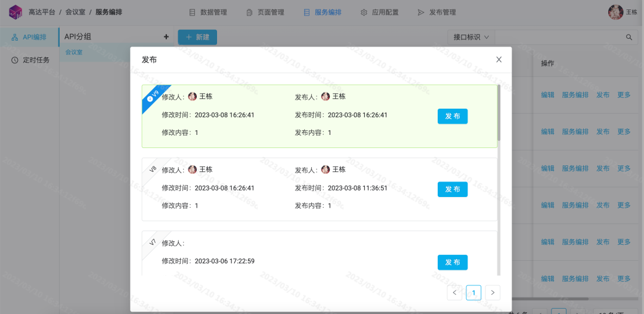Open the 数据管理 tab
The height and width of the screenshot is (314, 644).
208,13
